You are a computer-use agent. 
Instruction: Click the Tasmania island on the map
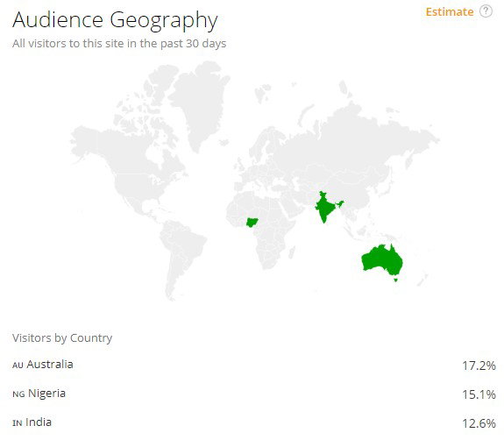point(396,280)
